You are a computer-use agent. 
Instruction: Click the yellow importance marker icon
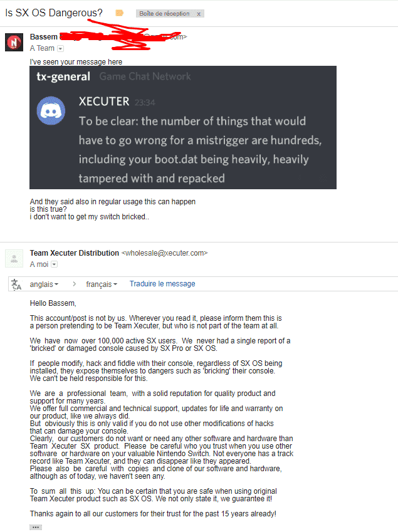(119, 13)
